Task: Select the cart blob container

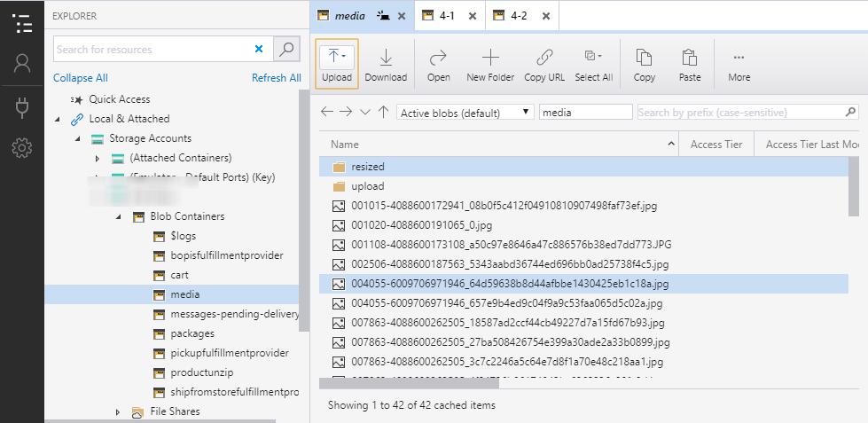Action: point(179,275)
